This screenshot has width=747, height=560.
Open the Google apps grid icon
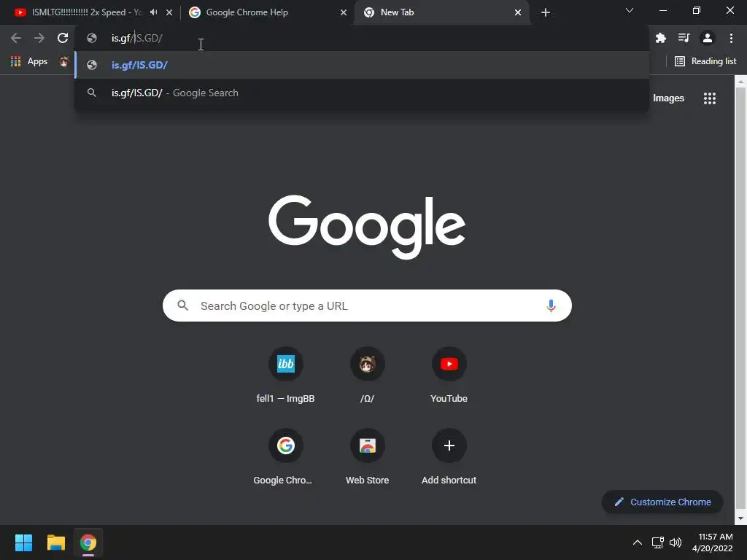pyautogui.click(x=709, y=98)
